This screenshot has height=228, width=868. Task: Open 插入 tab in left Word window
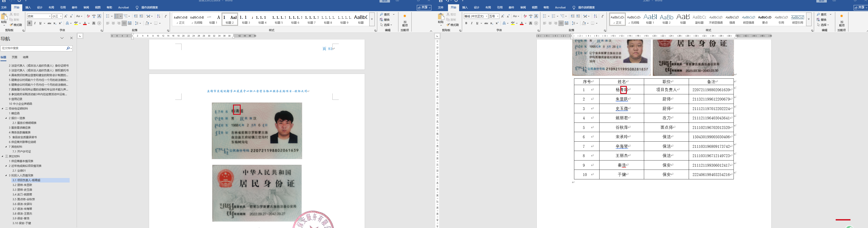point(28,8)
